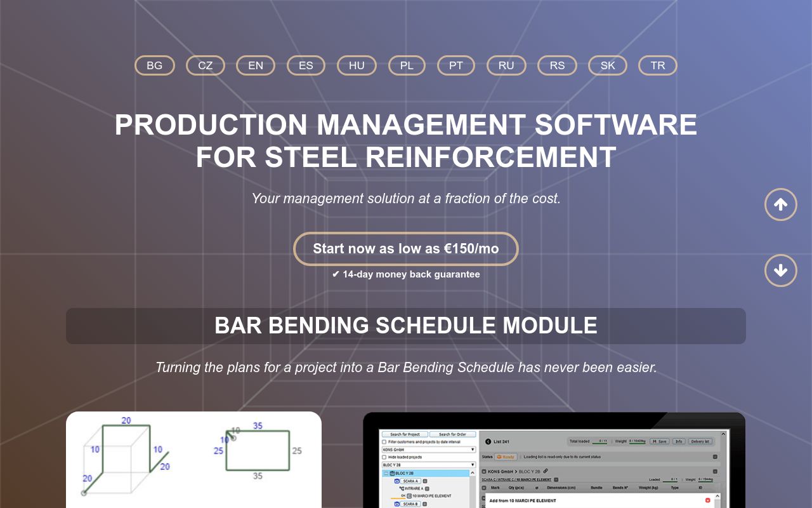Open the KONS GmbH customer dropdown
Image resolution: width=812 pixels, height=508 pixels.
coord(473,450)
